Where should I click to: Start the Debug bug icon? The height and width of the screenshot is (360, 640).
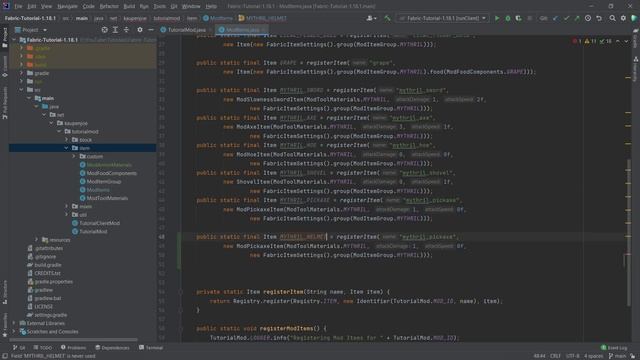pos(508,18)
